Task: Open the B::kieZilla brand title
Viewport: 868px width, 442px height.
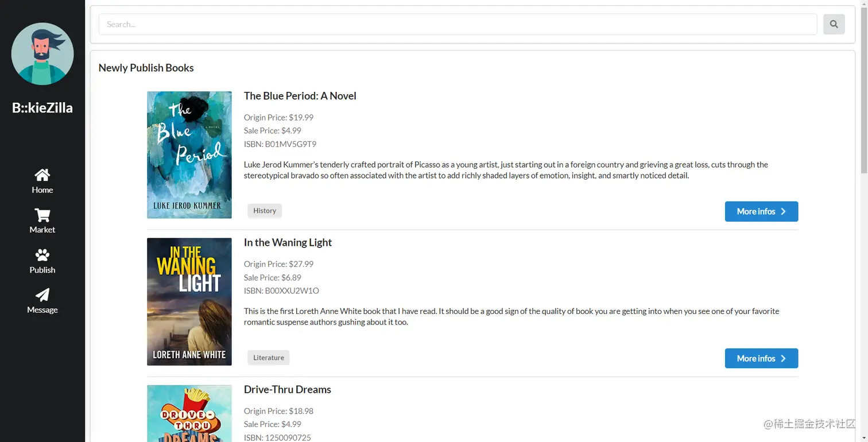Action: (x=42, y=108)
